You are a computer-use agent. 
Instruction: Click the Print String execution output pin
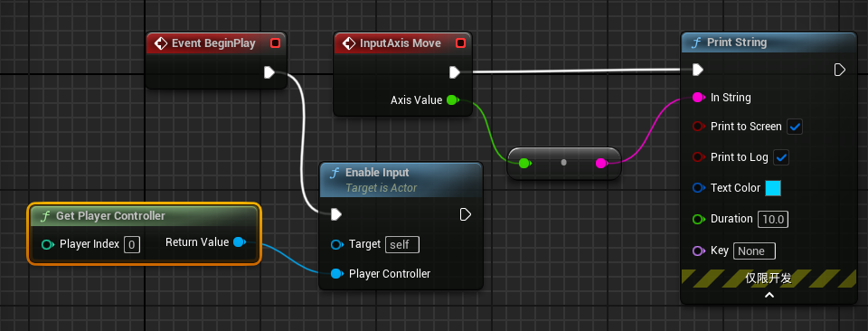tap(840, 70)
